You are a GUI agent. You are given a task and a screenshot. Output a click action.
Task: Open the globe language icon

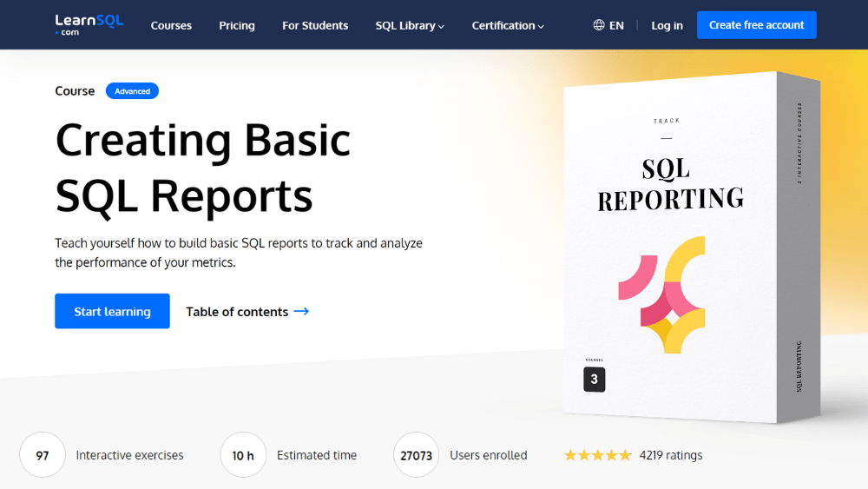coord(598,25)
